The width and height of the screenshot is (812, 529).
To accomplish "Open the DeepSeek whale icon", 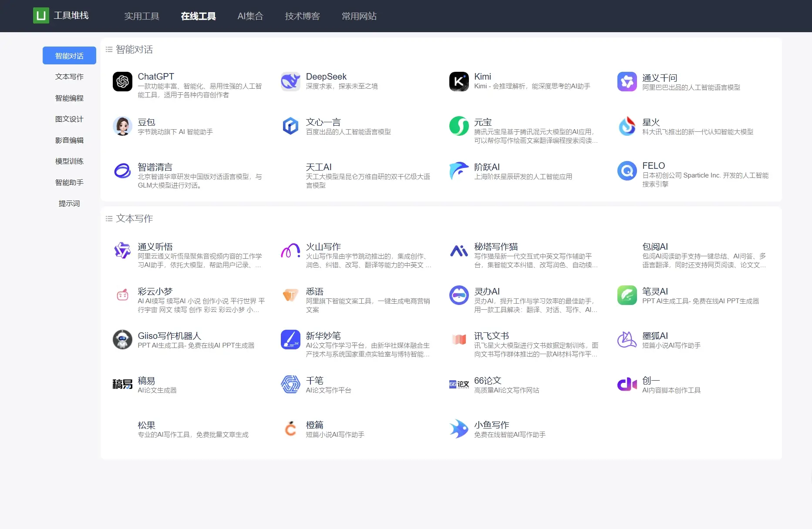I will pyautogui.click(x=290, y=82).
